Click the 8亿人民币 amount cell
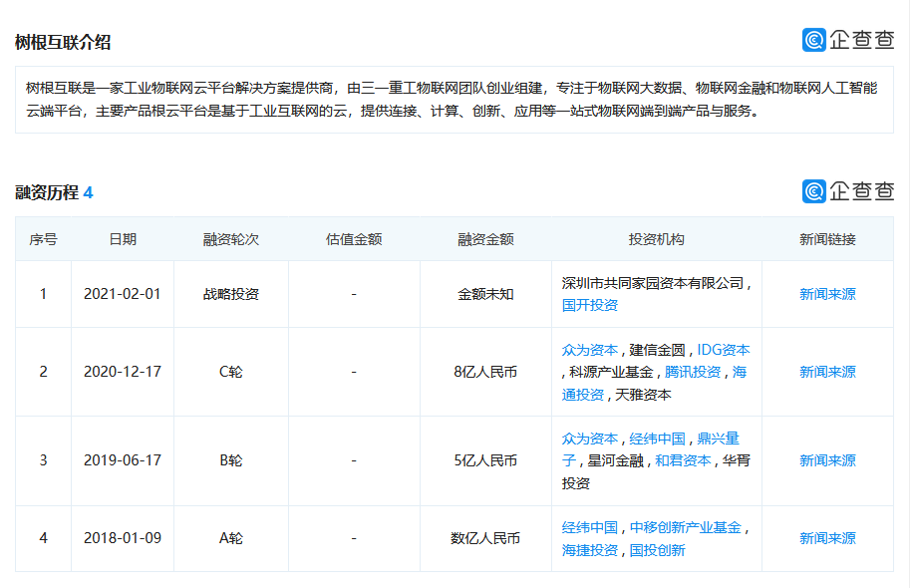Image resolution: width=910 pixels, height=588 pixels. pyautogui.click(x=485, y=372)
